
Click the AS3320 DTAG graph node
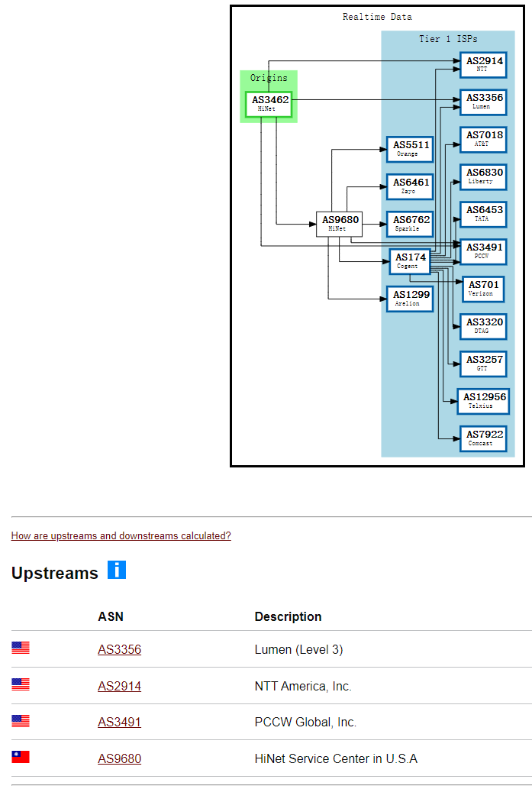(483, 327)
